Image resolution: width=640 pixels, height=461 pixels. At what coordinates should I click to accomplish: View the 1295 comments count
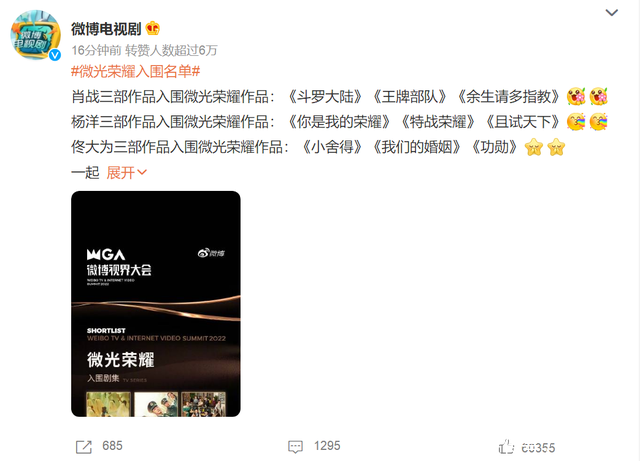[x=327, y=446]
